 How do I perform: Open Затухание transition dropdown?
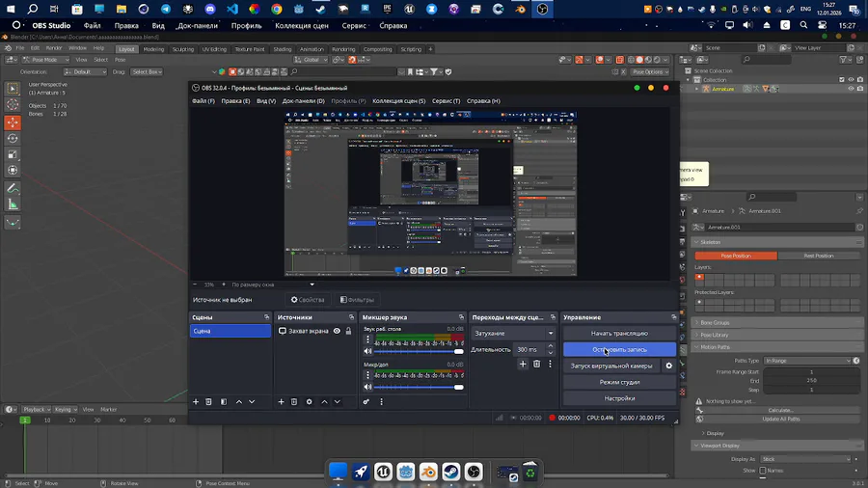513,333
